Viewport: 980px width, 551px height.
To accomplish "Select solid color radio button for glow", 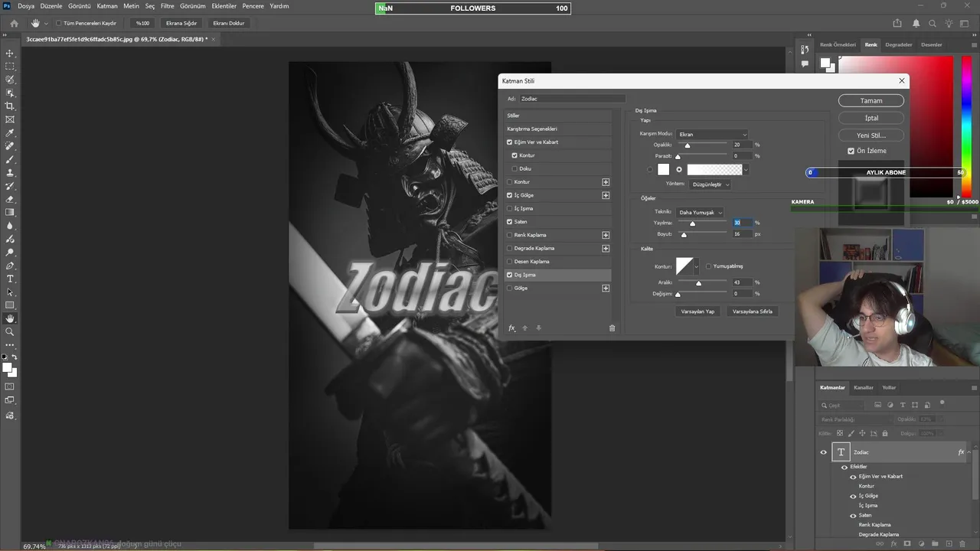I will [x=650, y=170].
